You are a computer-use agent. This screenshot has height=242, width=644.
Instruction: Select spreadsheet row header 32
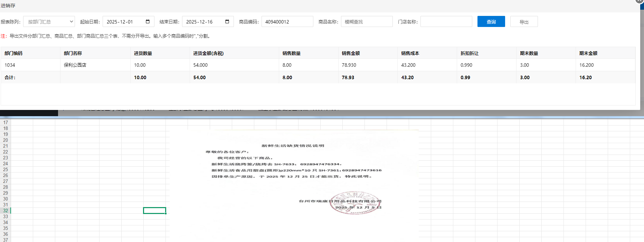[6, 211]
